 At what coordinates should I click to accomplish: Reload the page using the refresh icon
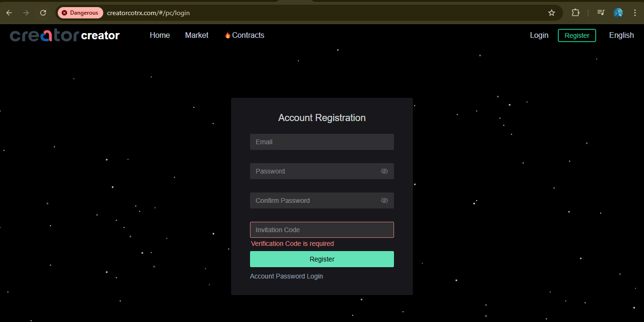point(43,13)
